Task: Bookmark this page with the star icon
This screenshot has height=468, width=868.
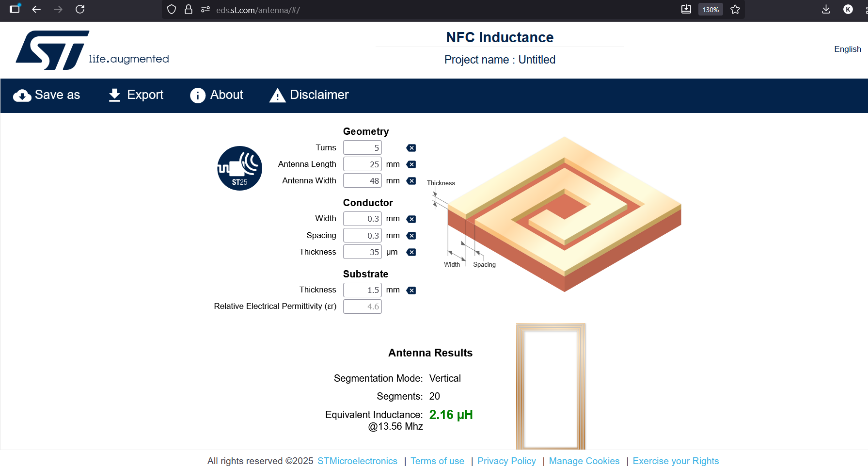Action: [735, 10]
